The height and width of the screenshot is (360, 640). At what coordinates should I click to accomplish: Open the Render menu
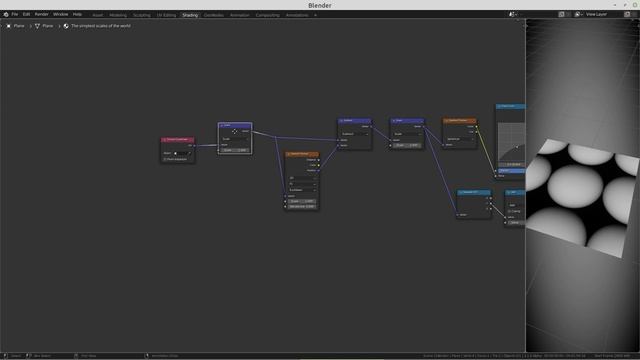tap(41, 14)
